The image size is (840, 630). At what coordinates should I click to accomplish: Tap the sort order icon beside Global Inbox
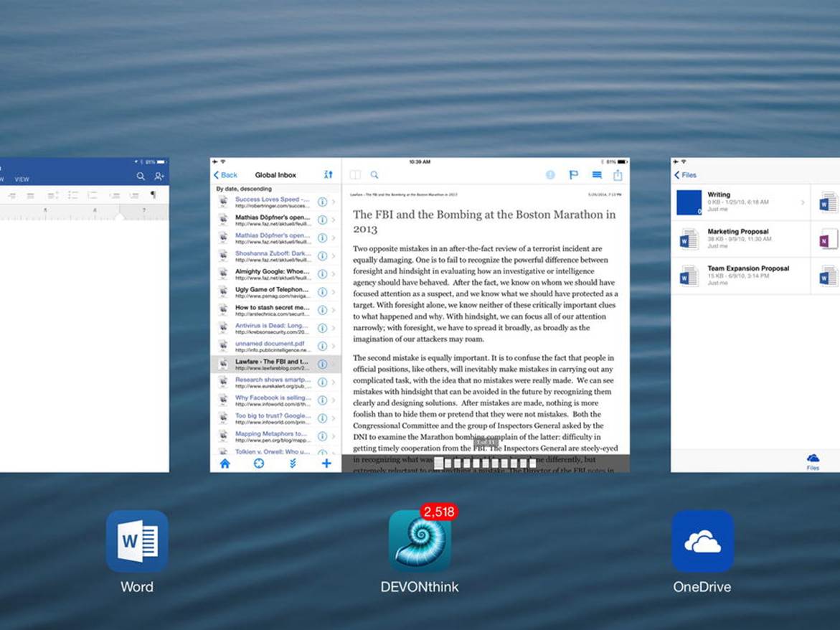click(x=329, y=174)
